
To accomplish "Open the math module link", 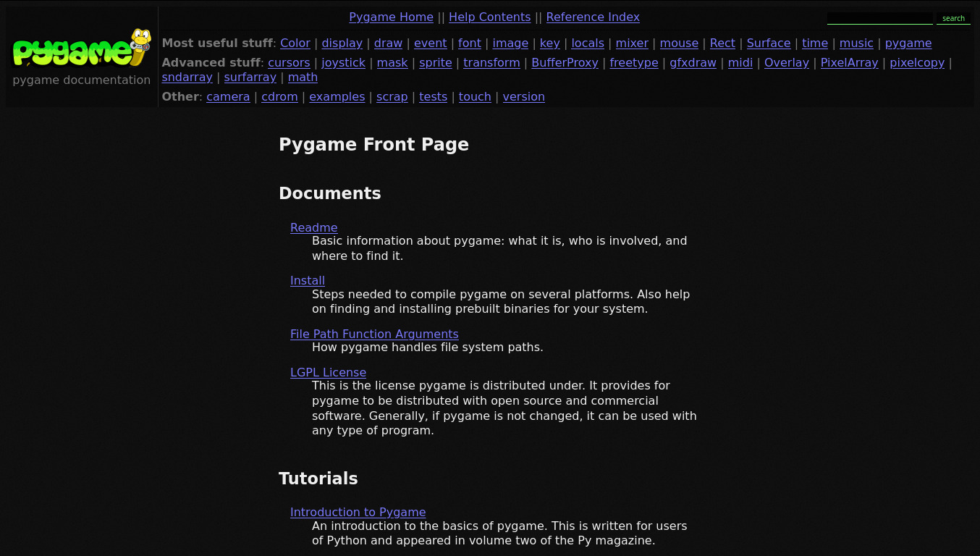I will pyautogui.click(x=303, y=77).
